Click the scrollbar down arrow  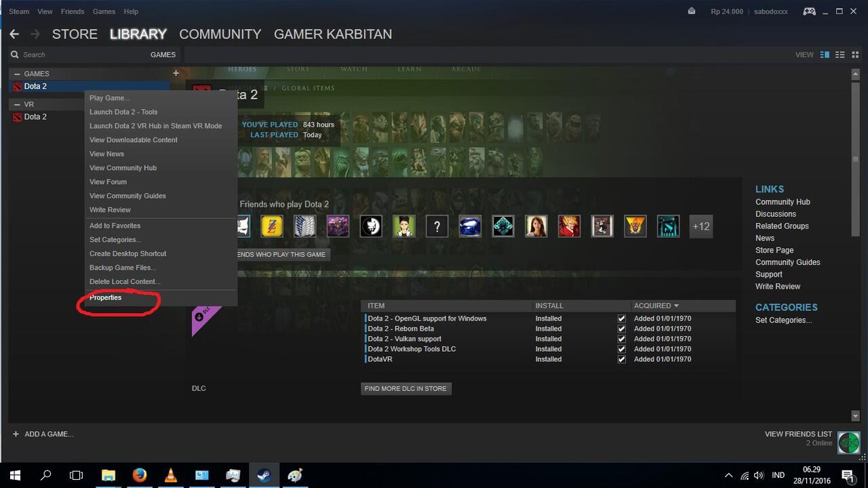[856, 415]
